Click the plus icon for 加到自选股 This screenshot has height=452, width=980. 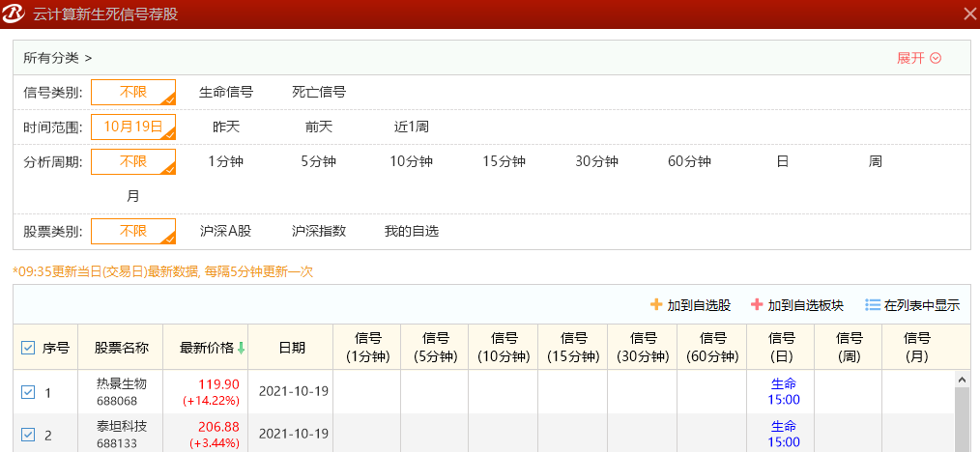656,305
